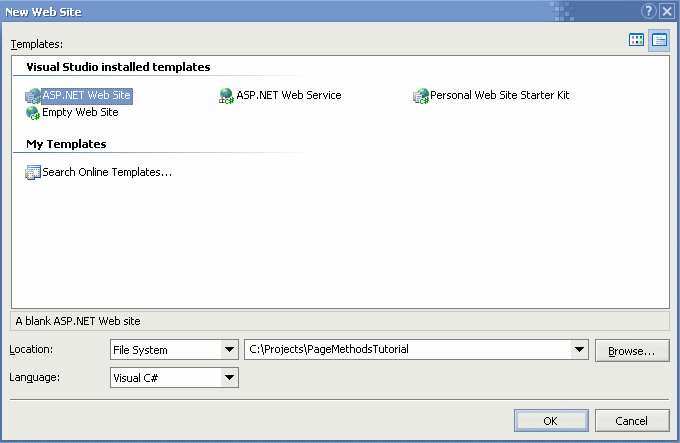Click the Search Online Templates icon
680x443 pixels.
pos(33,172)
